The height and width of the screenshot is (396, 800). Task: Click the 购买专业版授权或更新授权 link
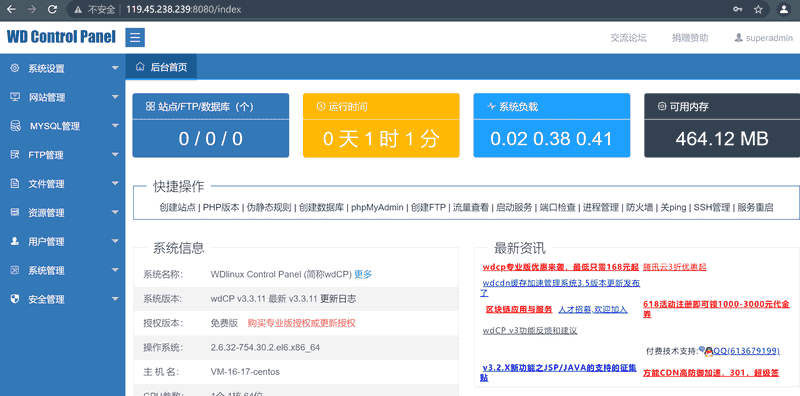point(302,323)
